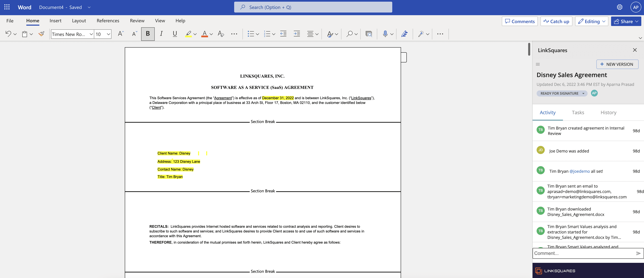Expand numbered list style dropdown
Image resolution: width=644 pixels, height=278 pixels.
click(x=274, y=34)
